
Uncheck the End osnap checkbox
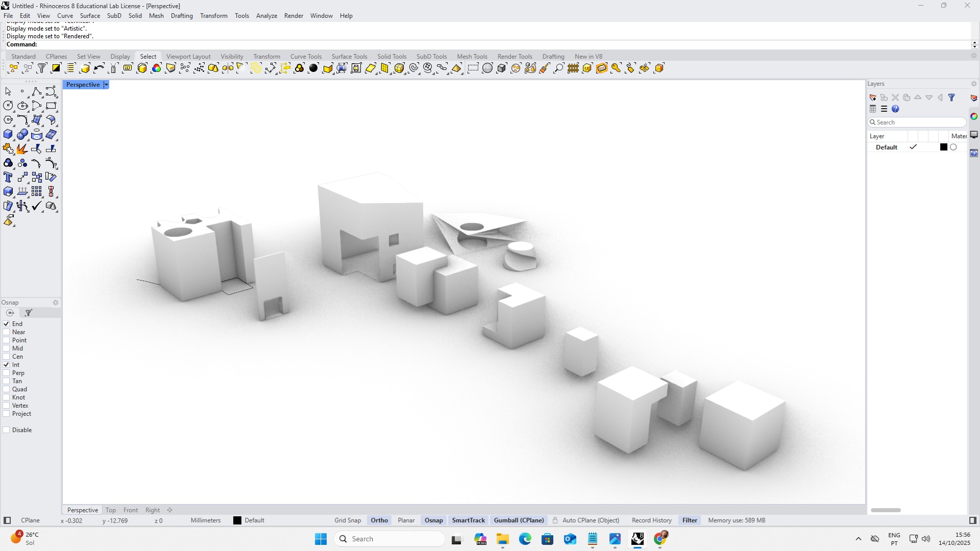pos(7,324)
